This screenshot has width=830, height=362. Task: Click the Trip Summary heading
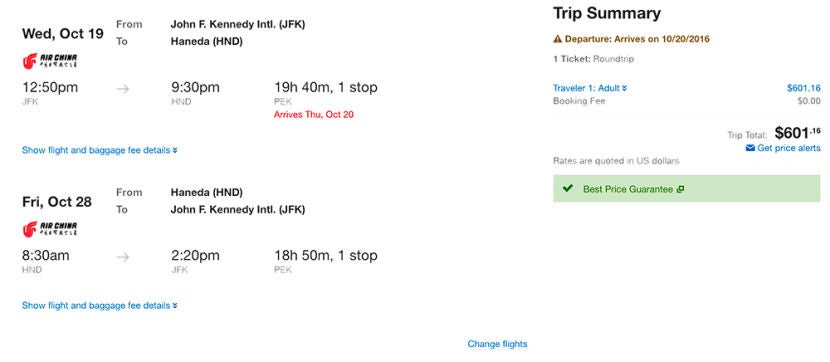(x=607, y=13)
